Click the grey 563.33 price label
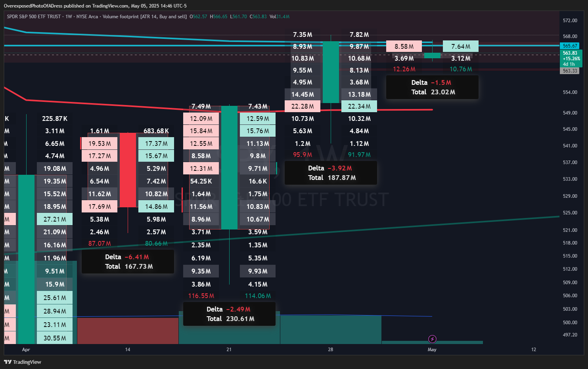Image resolution: width=588 pixels, height=369 pixels. (570, 71)
